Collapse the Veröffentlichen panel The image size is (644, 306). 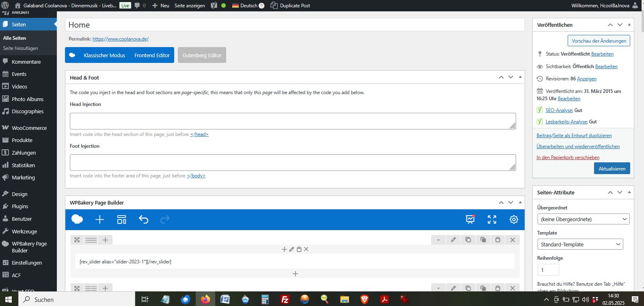[629, 25]
